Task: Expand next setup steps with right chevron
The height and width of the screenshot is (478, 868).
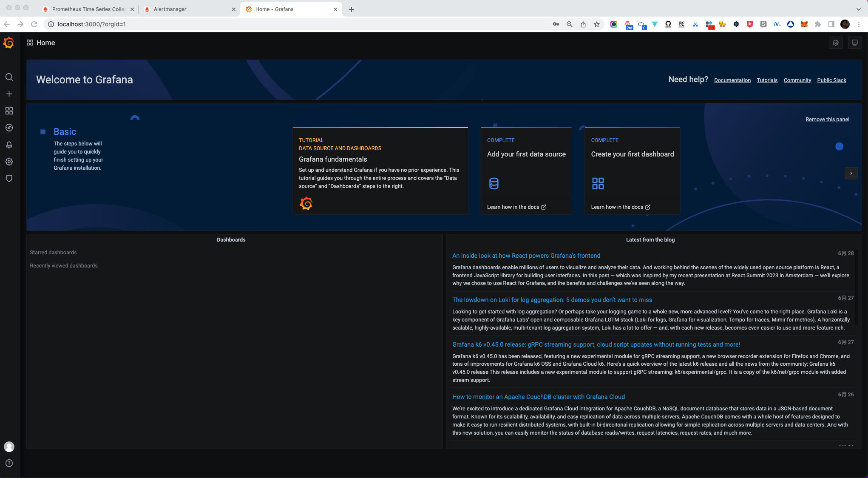Action: (851, 174)
